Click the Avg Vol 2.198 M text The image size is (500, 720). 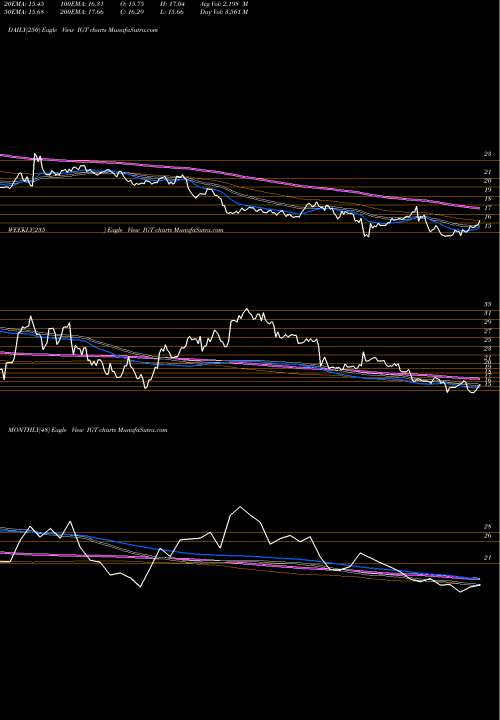coord(224,4)
